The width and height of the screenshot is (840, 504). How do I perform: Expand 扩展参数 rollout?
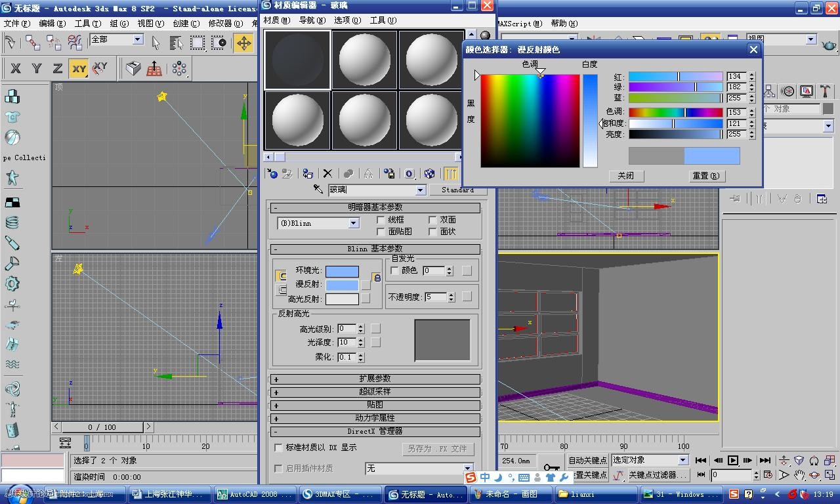coord(375,379)
